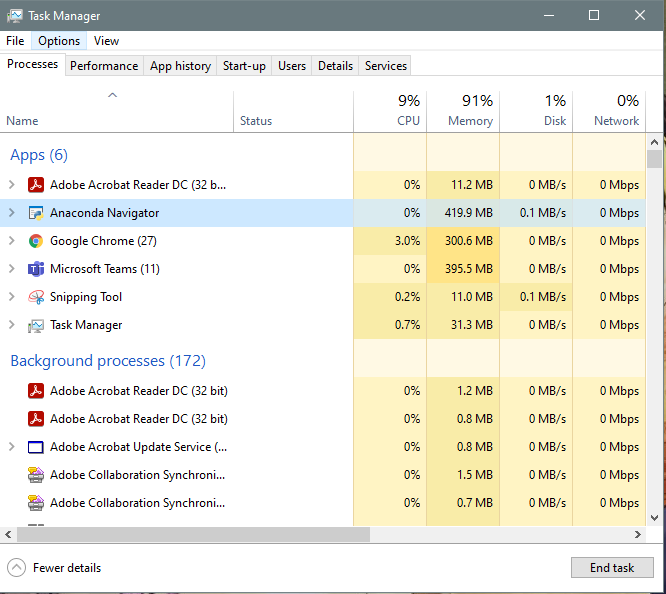Open the View menu

[106, 41]
